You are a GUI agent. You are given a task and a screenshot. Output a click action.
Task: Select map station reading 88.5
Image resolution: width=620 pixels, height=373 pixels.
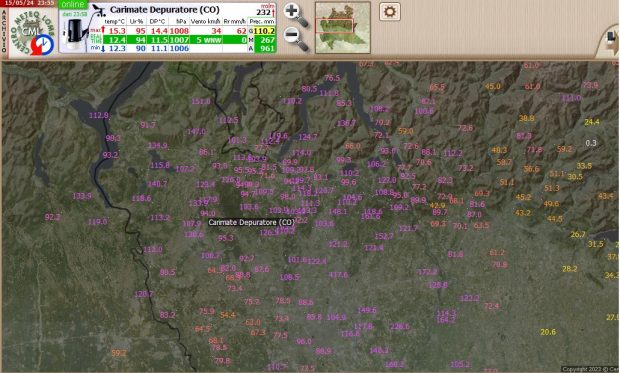coord(167,272)
